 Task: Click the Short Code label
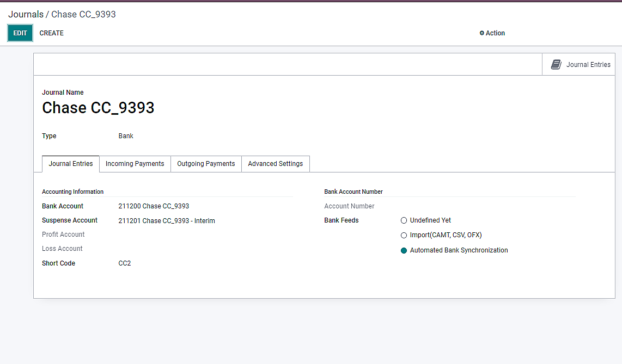58,263
